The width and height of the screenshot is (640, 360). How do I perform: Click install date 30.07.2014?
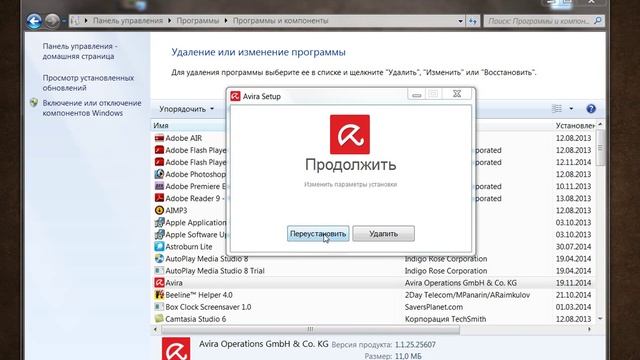coord(573,247)
